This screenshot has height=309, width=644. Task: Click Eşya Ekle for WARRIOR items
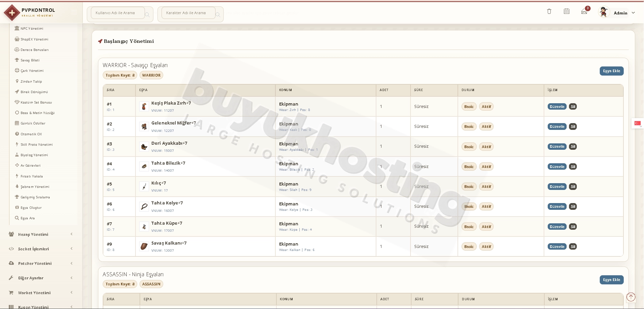pos(612,71)
